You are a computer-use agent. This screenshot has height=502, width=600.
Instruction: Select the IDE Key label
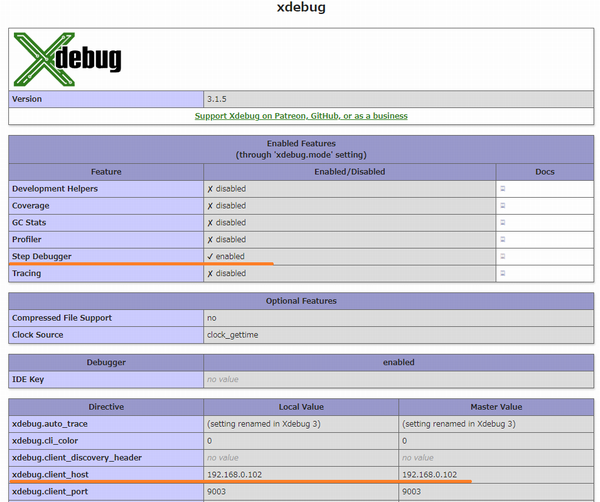pyautogui.click(x=28, y=379)
